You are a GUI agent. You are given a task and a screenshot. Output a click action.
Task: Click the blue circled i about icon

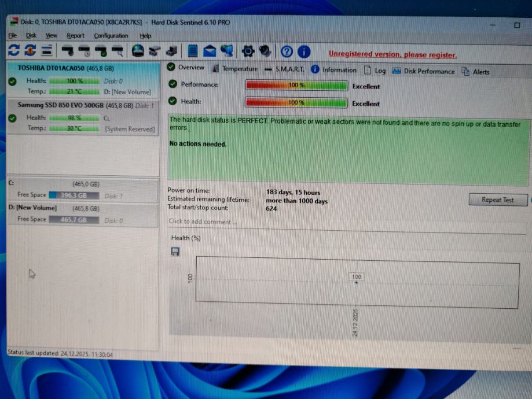304,52
